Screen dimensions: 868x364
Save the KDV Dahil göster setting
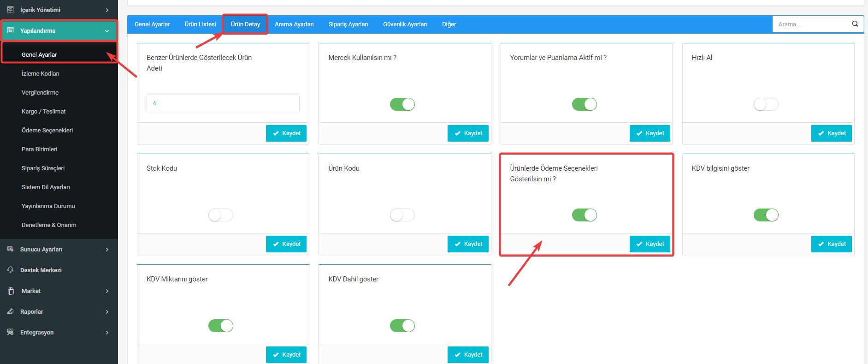click(x=468, y=355)
